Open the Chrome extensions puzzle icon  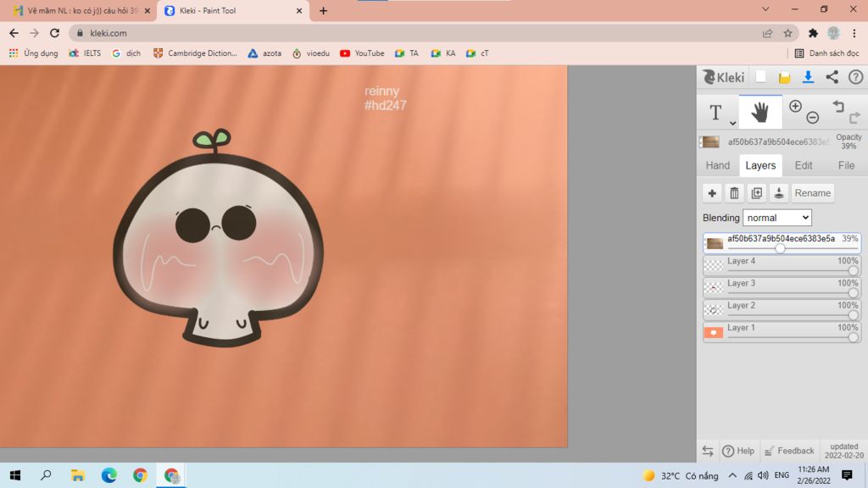(813, 33)
